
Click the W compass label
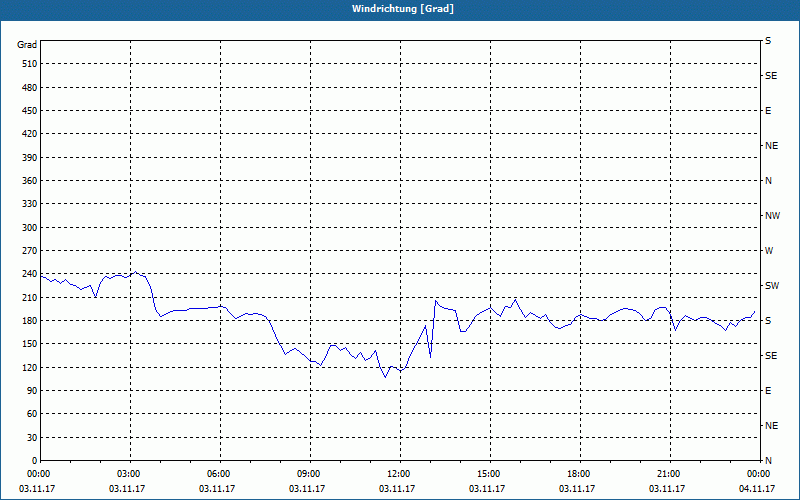coord(769,251)
